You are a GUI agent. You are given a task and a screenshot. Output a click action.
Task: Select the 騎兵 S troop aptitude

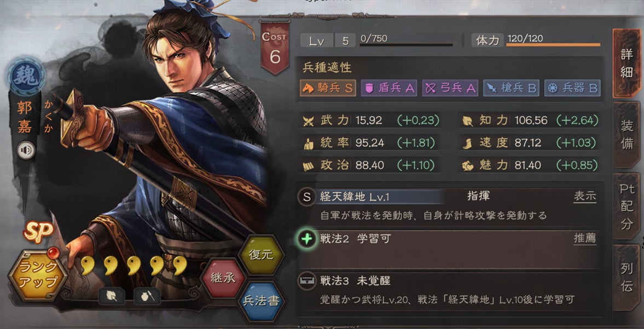[x=328, y=88]
